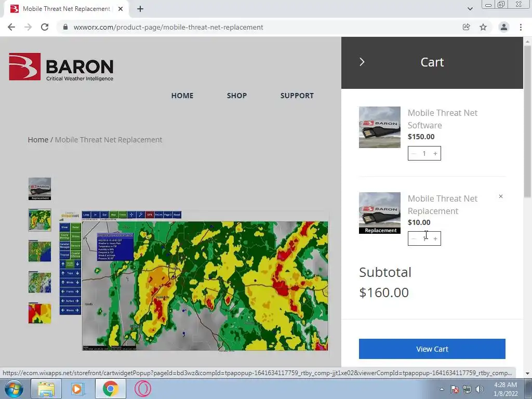Show hidden system tray icons
The image size is (532, 399).
click(x=442, y=389)
